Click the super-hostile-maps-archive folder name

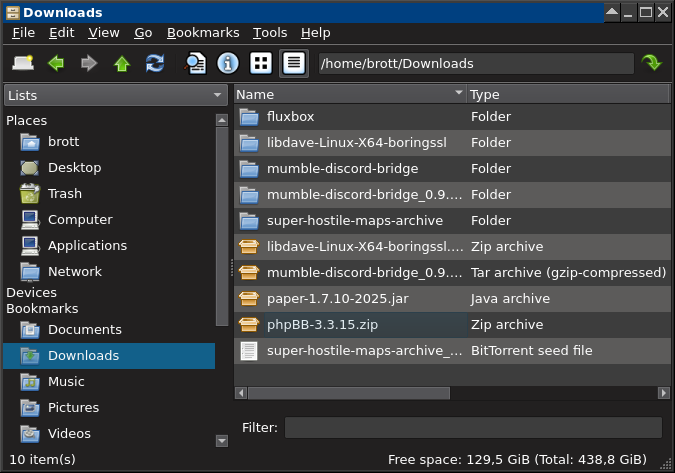coord(355,221)
